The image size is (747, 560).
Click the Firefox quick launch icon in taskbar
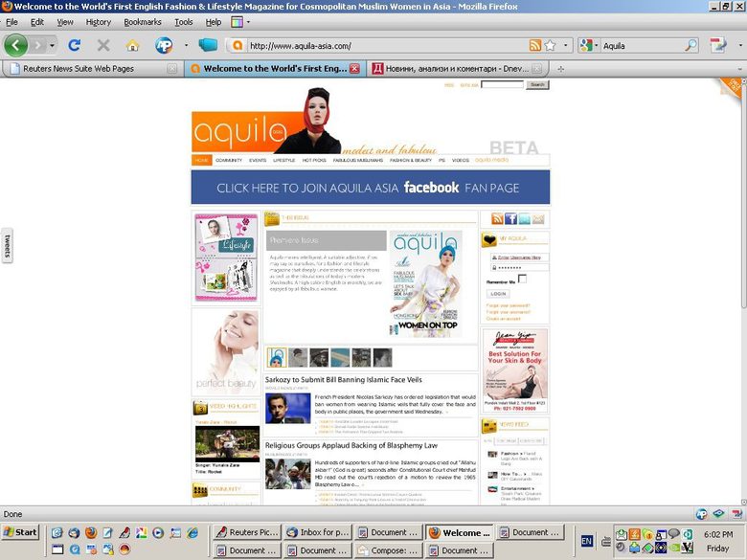pos(91,532)
